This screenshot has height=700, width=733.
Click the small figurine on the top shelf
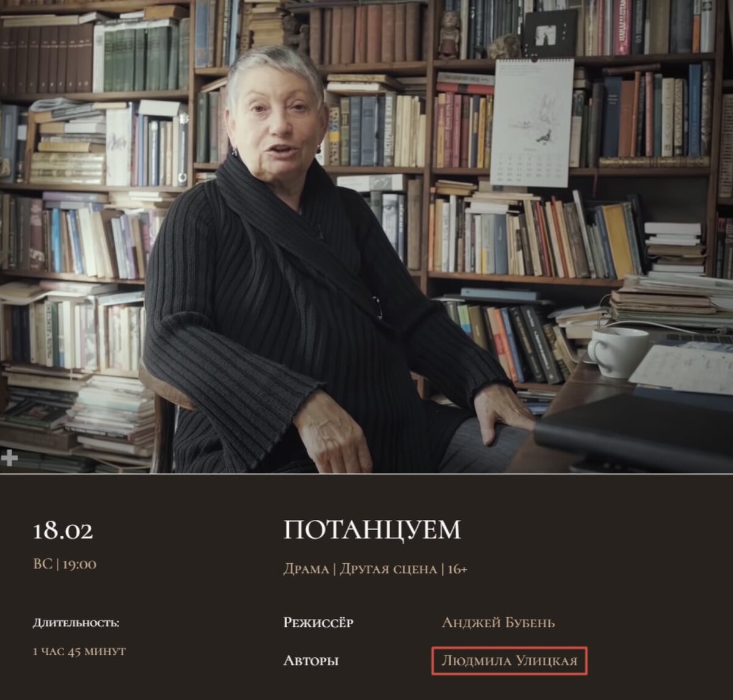[x=448, y=35]
